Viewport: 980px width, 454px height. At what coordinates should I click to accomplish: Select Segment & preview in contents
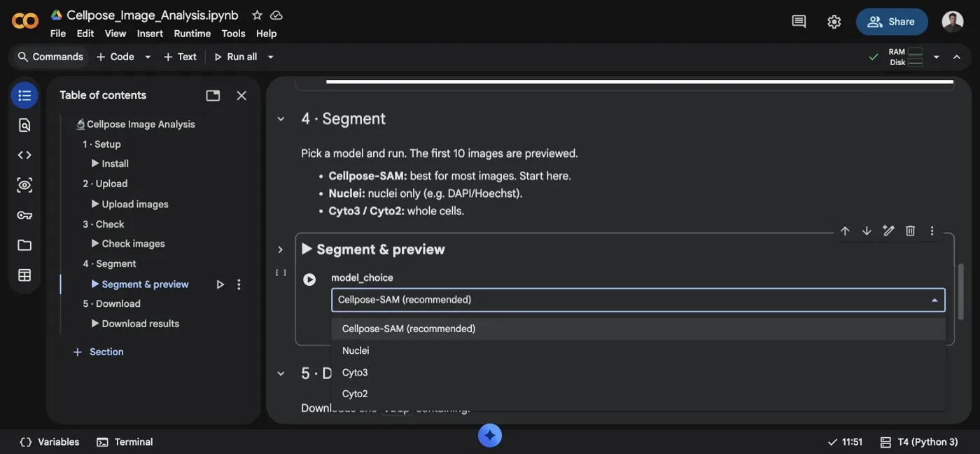[139, 284]
